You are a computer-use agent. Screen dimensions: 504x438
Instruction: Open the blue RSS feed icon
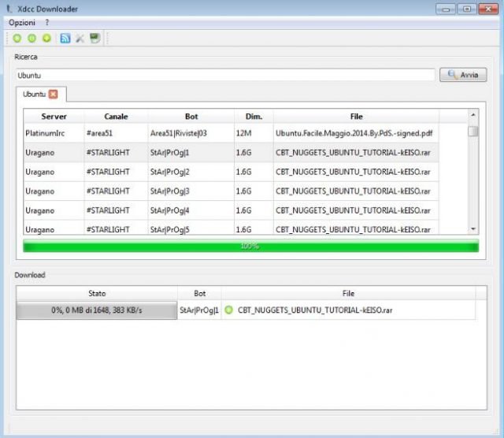coord(65,39)
